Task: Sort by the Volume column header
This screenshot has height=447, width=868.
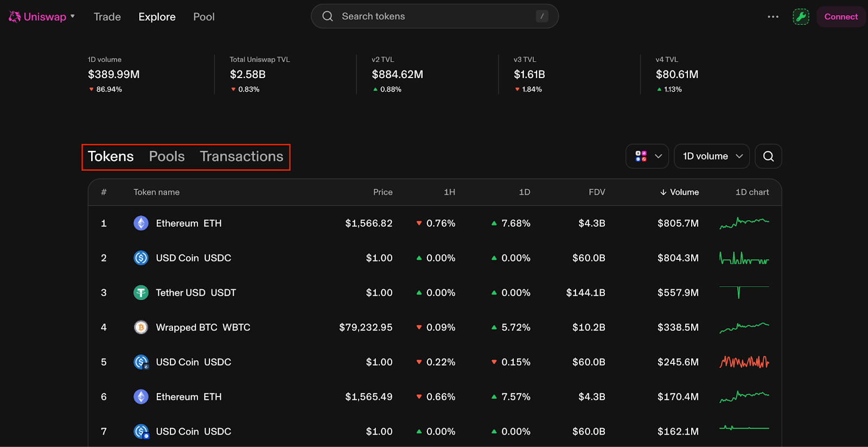Action: (679, 192)
